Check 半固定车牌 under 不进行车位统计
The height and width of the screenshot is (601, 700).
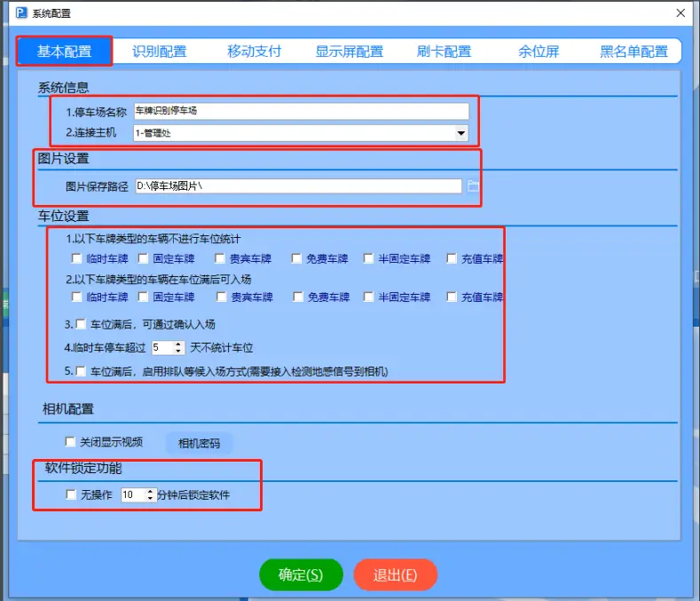click(x=368, y=258)
